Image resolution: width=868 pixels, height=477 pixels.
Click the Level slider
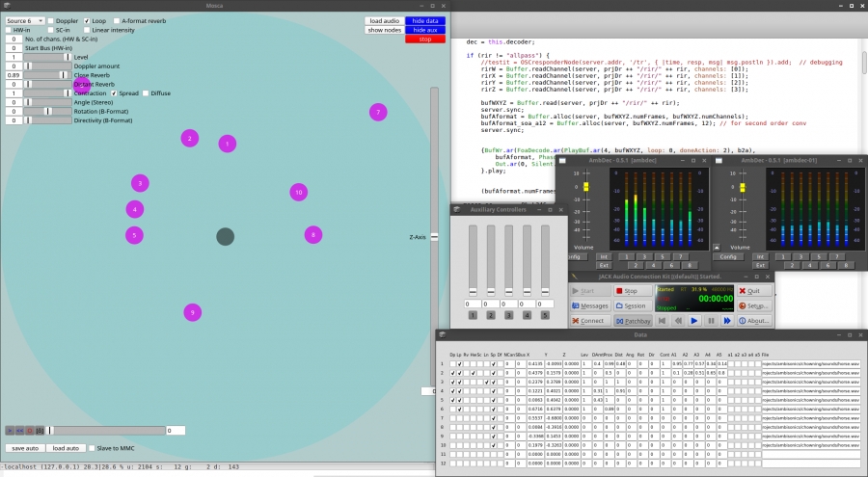pyautogui.click(x=47, y=57)
